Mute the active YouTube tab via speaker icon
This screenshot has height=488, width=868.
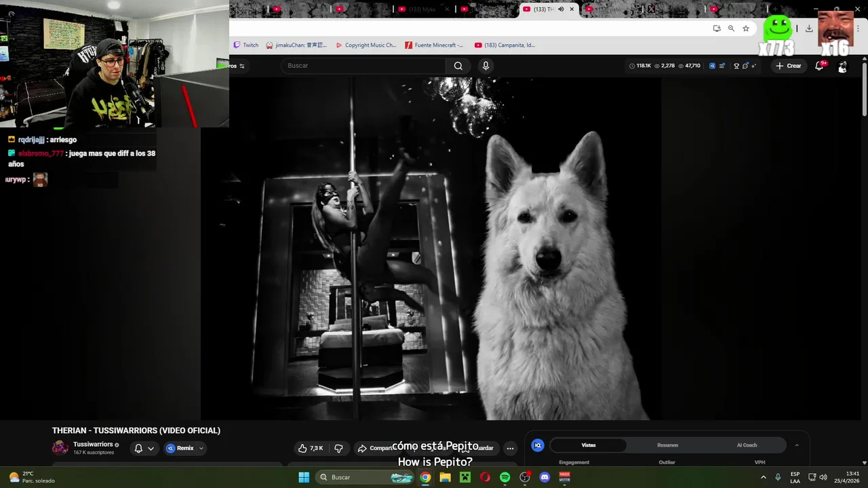click(561, 9)
